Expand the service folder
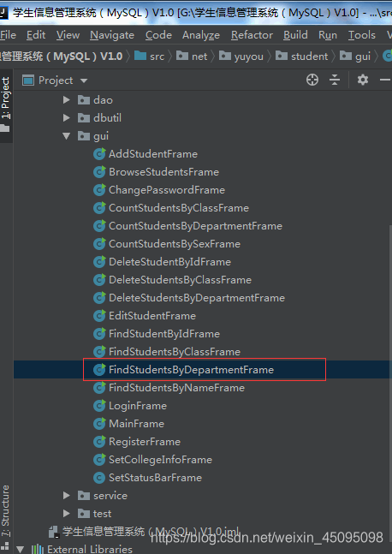The image size is (392, 554). coord(66,496)
